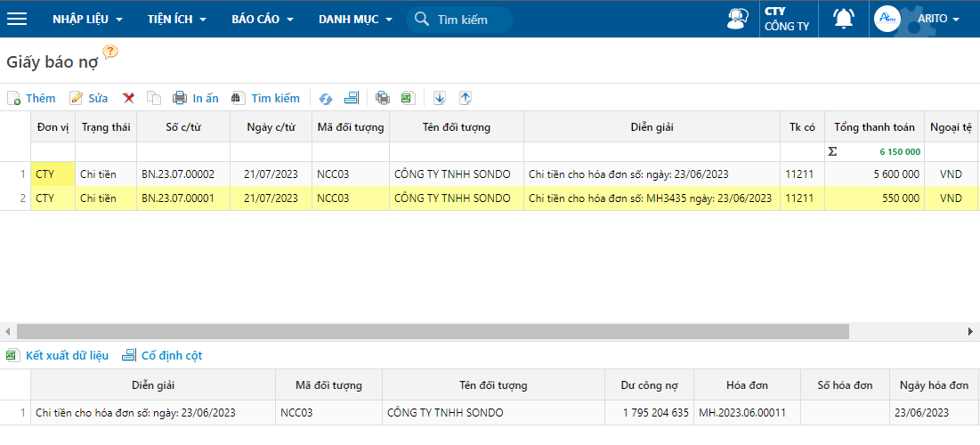
Task: Click the copy document icon
Action: (x=154, y=98)
